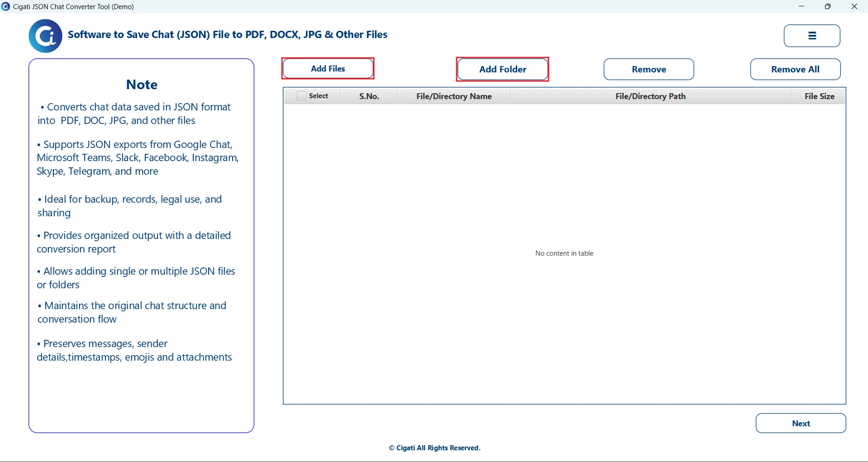Click the Cigati logo icon
This screenshot has height=462, width=868.
[45, 36]
